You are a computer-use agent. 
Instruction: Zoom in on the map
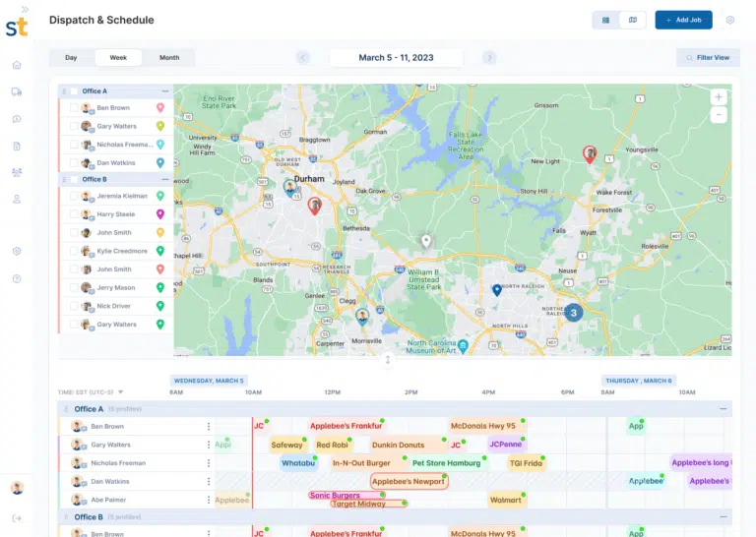[x=719, y=96]
